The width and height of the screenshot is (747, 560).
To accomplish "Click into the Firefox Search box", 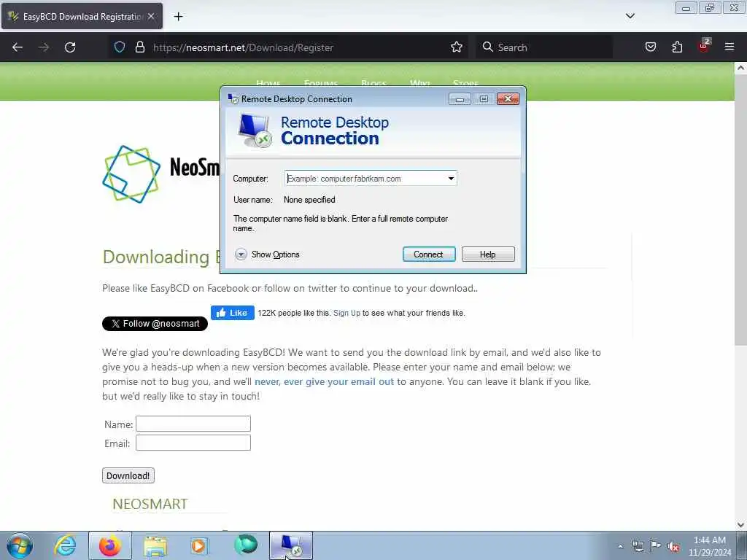I will click(x=543, y=47).
